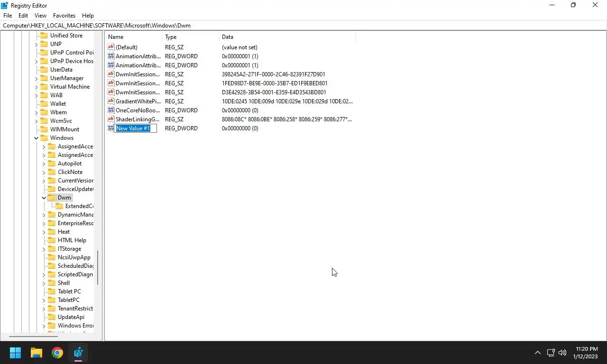
Task: Open the Favorites menu
Action: (64, 16)
